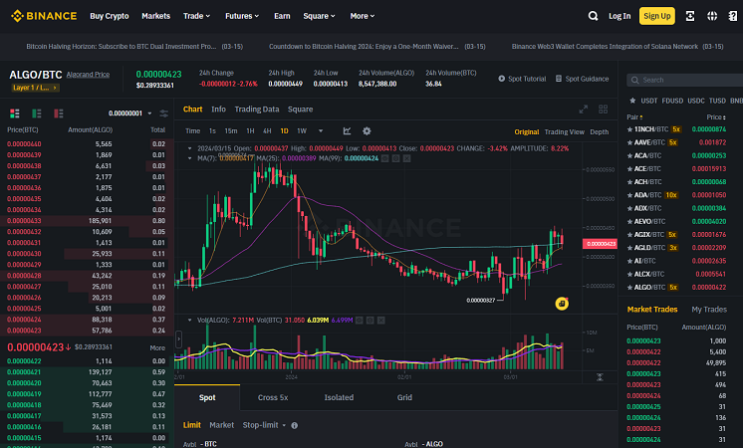Toggle Volume indicator visibility icon
This screenshot has width=743, height=448.
(x=359, y=320)
